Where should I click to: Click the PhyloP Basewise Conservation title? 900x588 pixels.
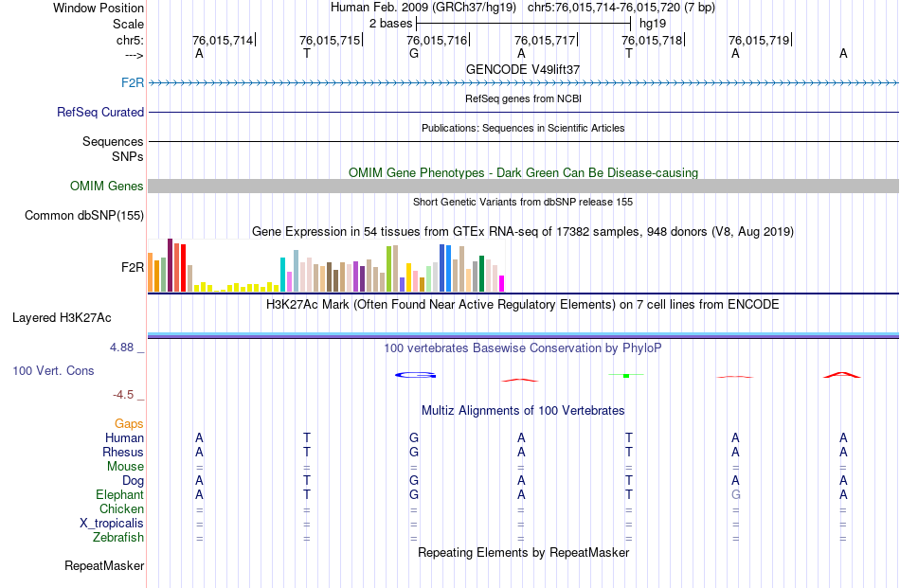tap(522, 348)
